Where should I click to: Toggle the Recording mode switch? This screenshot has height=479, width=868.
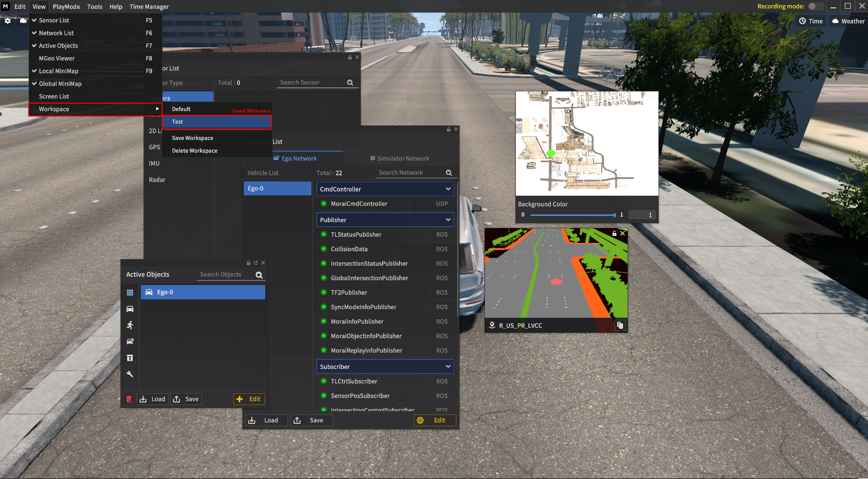pyautogui.click(x=815, y=6)
